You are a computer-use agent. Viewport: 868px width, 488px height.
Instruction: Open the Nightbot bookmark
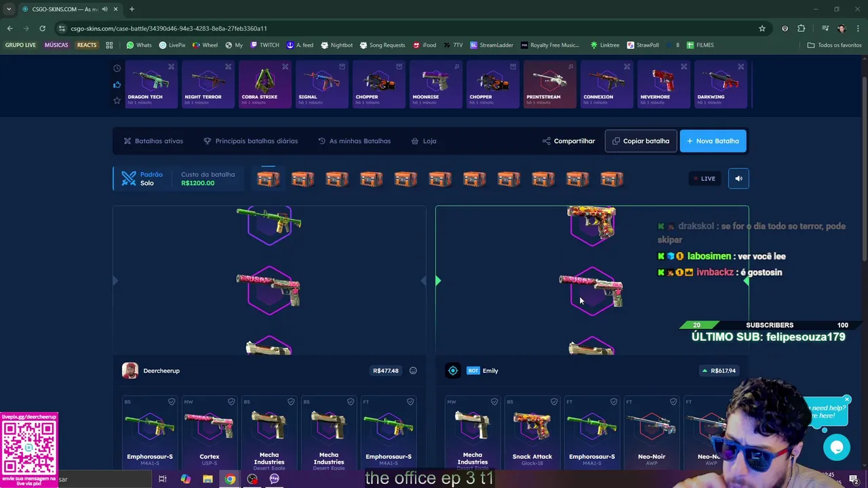(x=336, y=45)
